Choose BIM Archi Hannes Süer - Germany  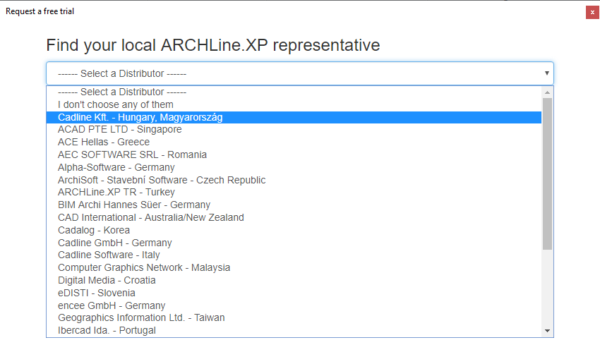(134, 205)
